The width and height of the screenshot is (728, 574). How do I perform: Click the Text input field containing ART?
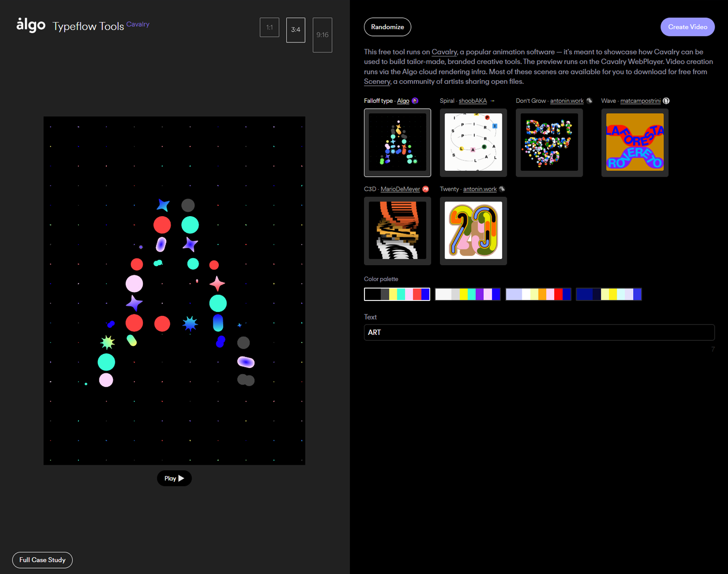click(539, 332)
